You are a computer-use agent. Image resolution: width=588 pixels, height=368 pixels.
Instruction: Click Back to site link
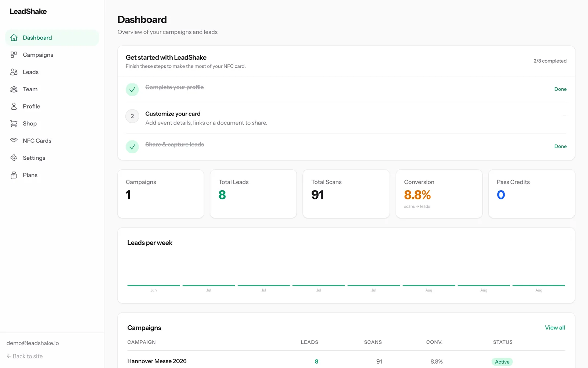(x=25, y=356)
